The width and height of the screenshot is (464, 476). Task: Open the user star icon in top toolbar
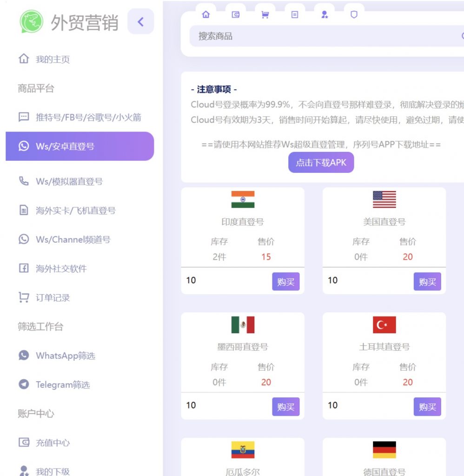[325, 14]
